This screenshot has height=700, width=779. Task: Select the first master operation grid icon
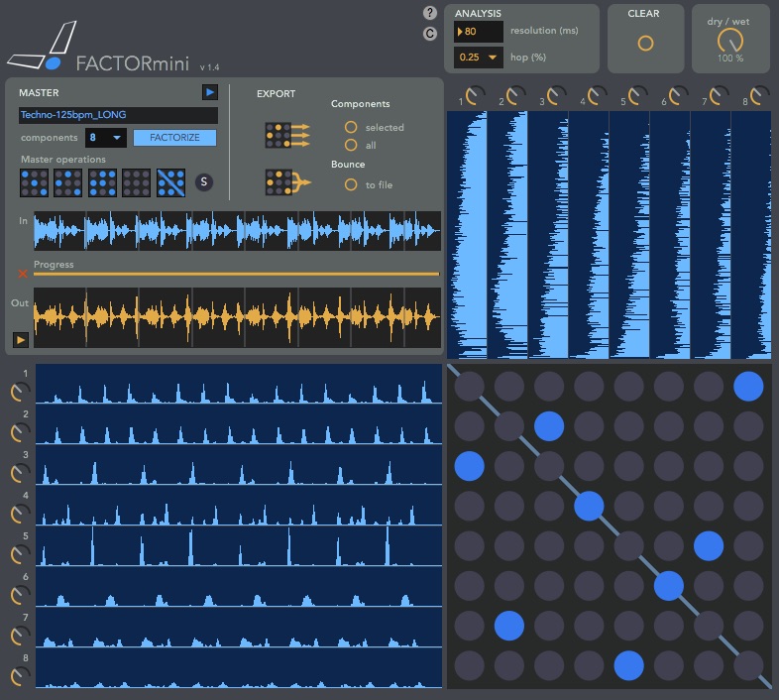pos(34,182)
